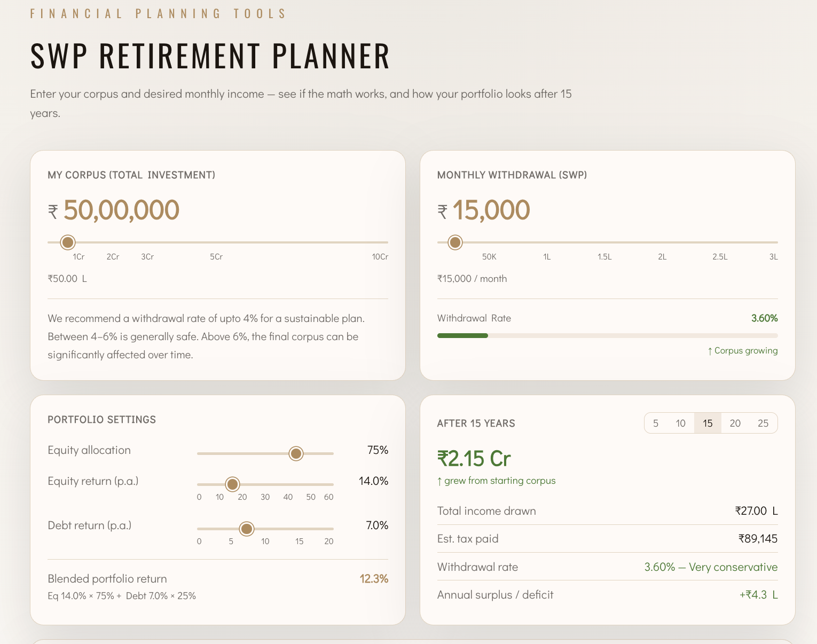Switch projection to 25 years
This screenshot has height=644, width=817.
point(763,423)
